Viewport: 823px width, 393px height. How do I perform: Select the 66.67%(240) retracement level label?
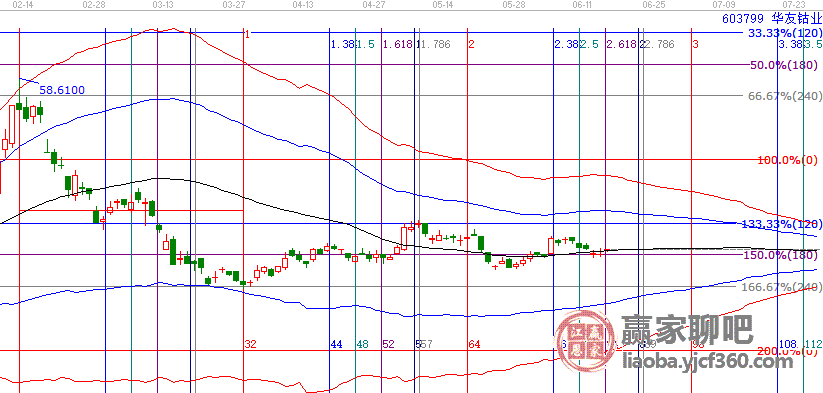click(784, 96)
